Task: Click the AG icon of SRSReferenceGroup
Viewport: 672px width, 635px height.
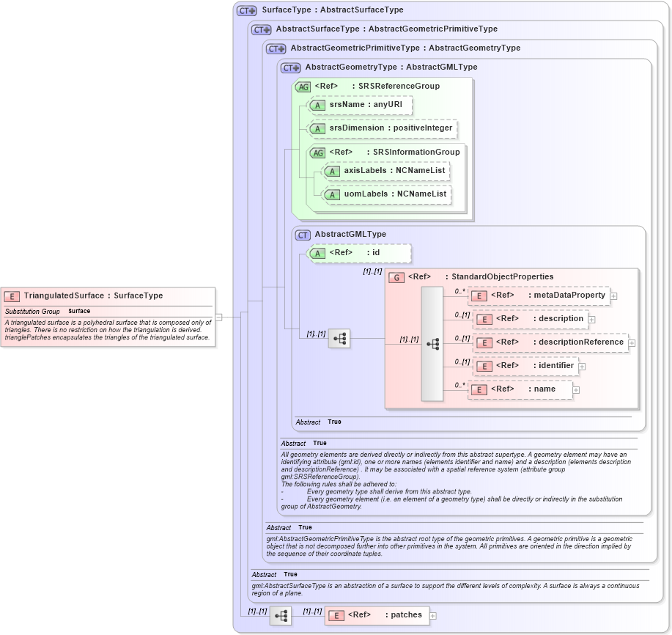Action: 303,87
